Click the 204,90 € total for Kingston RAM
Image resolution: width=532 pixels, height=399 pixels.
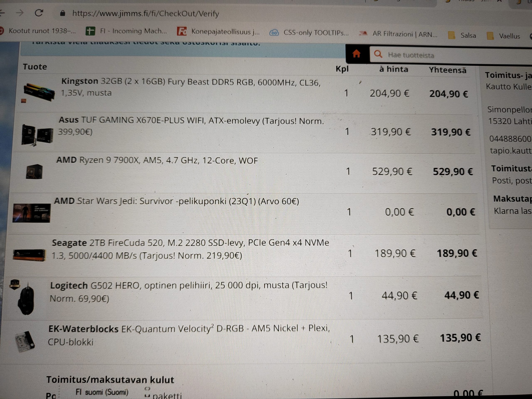click(x=449, y=94)
